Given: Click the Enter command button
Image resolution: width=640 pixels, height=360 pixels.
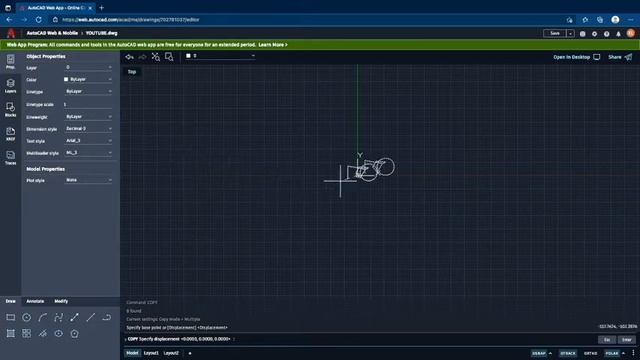Looking at the screenshot, I should point(627,340).
